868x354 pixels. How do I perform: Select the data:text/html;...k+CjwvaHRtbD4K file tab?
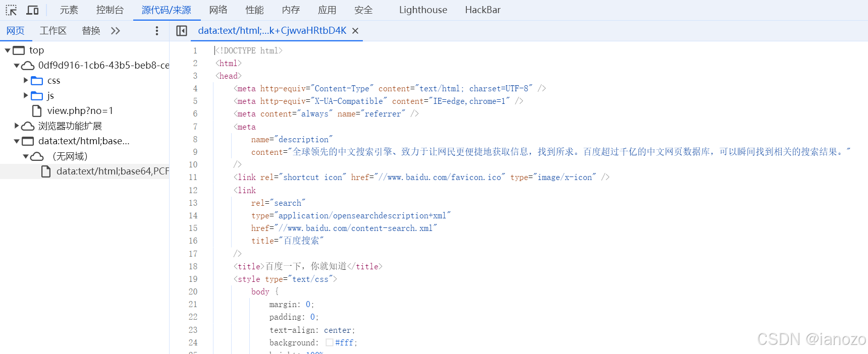coord(272,31)
